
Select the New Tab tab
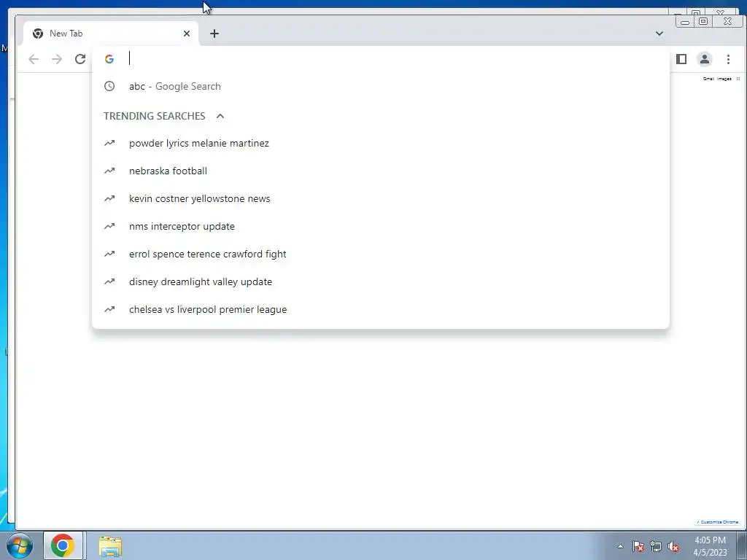111,34
